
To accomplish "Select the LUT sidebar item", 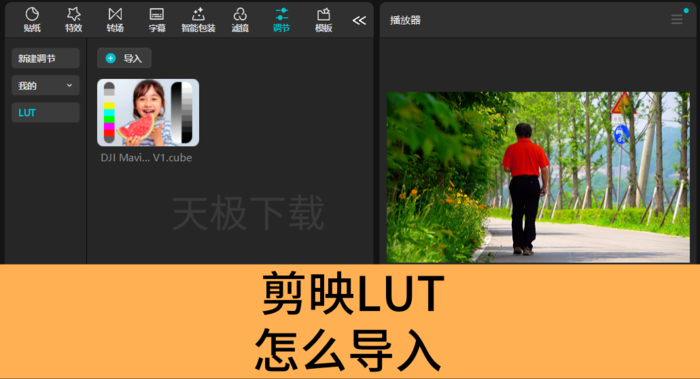I will pos(46,112).
